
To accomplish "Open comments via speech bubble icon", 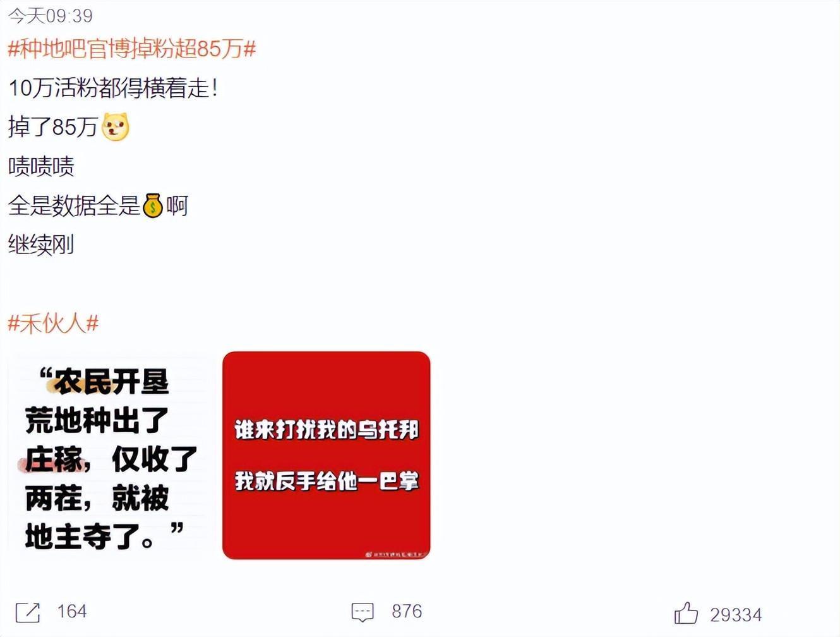I will pos(363,612).
